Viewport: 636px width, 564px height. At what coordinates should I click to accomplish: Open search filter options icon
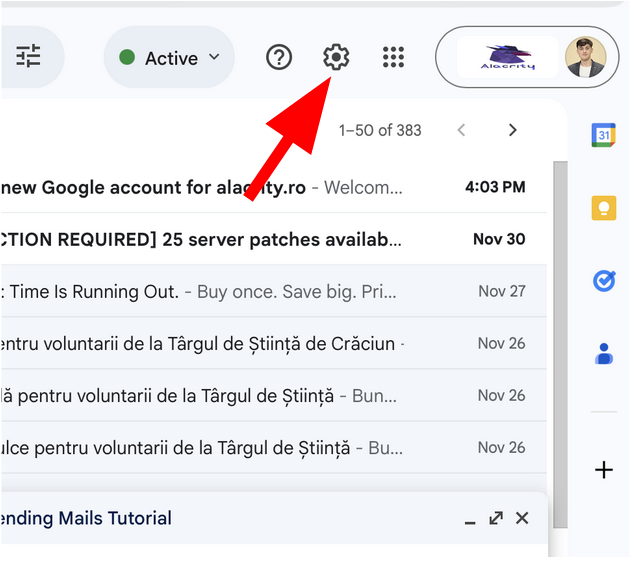click(x=28, y=56)
